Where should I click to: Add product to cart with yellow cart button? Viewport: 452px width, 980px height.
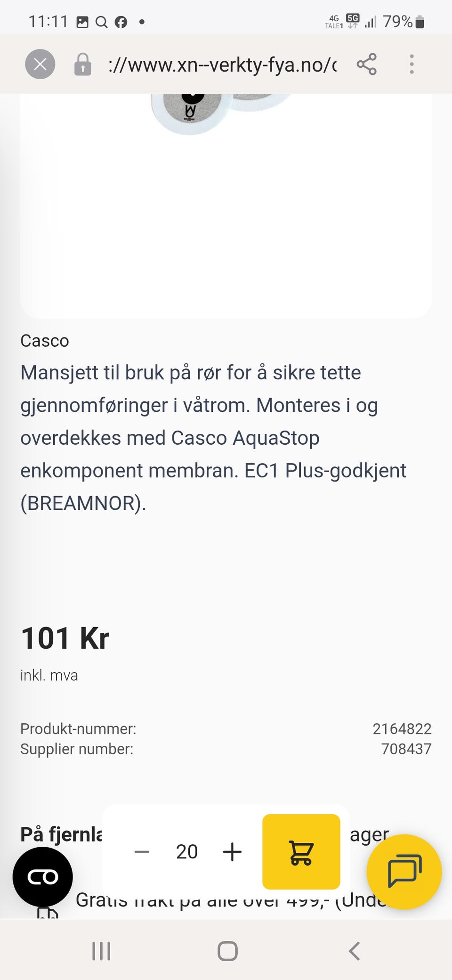(301, 852)
